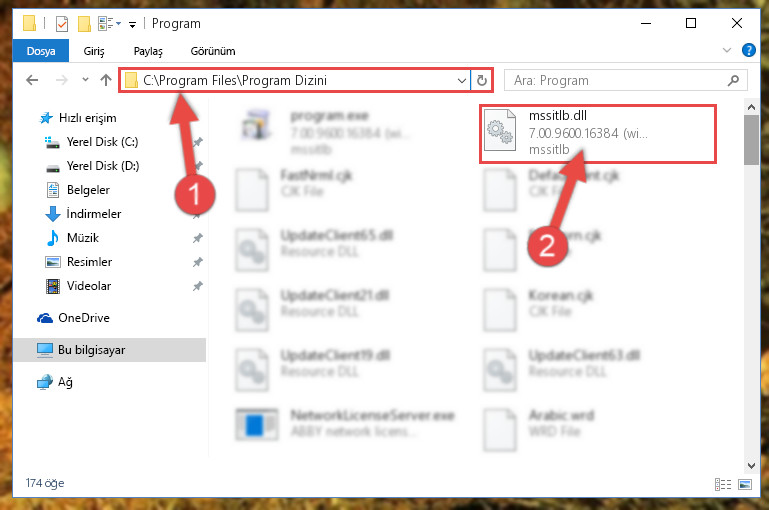Expand the address bar history dropdown
769x510 pixels.
(x=461, y=80)
